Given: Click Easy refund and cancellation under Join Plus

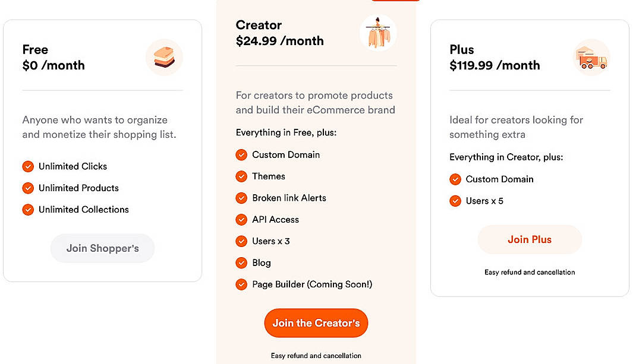Looking at the screenshot, I should [x=529, y=272].
